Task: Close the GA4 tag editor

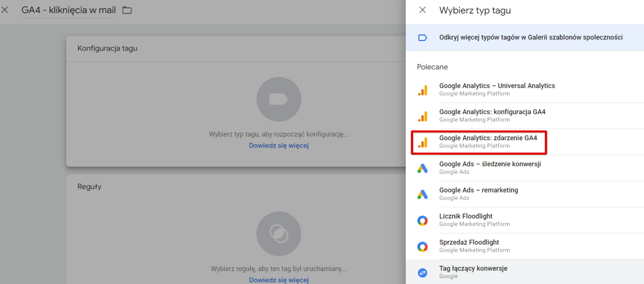Action: 5,10
